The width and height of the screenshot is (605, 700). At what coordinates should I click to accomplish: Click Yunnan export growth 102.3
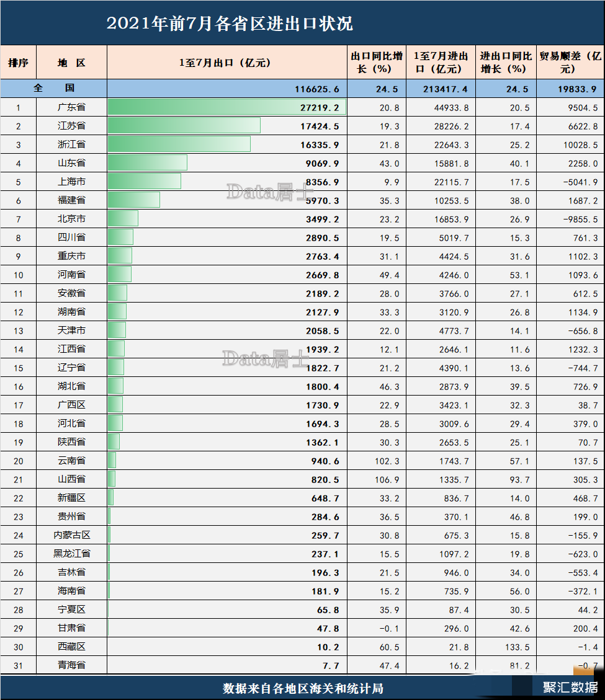tap(387, 462)
